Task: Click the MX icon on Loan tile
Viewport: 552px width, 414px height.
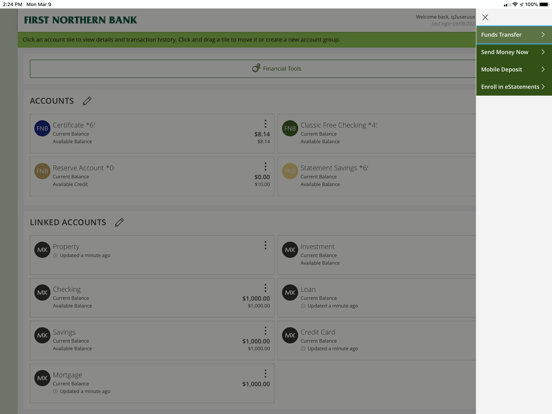Action: (290, 293)
